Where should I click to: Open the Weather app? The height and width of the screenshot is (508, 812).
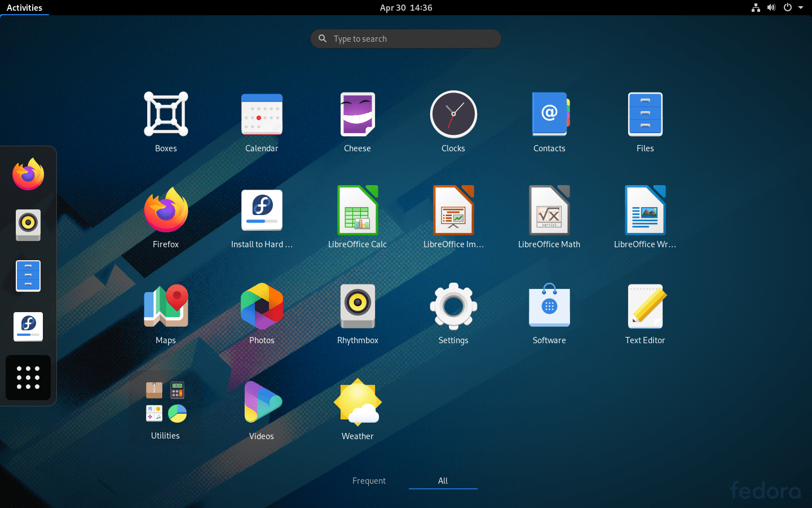[x=358, y=402]
